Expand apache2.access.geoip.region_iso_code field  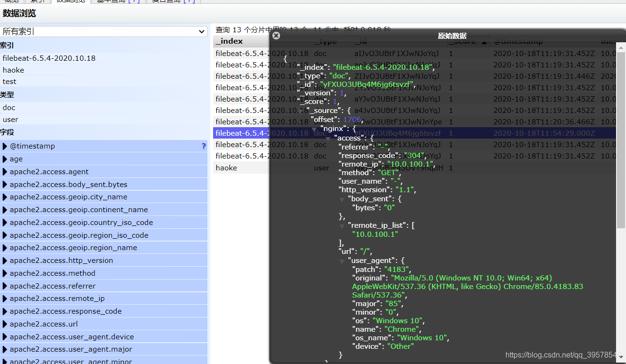pyautogui.click(x=5, y=235)
